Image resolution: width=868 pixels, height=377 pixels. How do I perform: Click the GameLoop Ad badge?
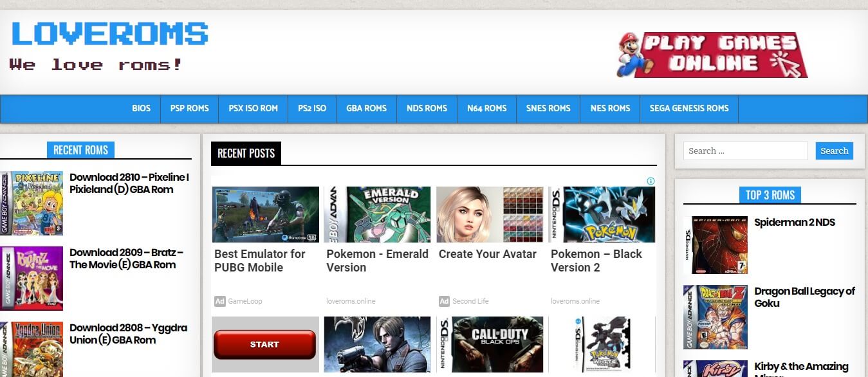220,301
